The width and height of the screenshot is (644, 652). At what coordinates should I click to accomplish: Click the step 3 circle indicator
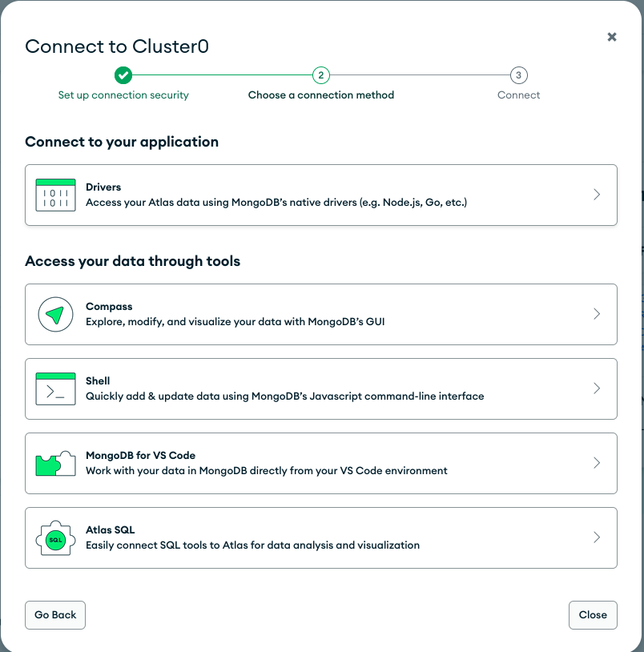pos(518,75)
